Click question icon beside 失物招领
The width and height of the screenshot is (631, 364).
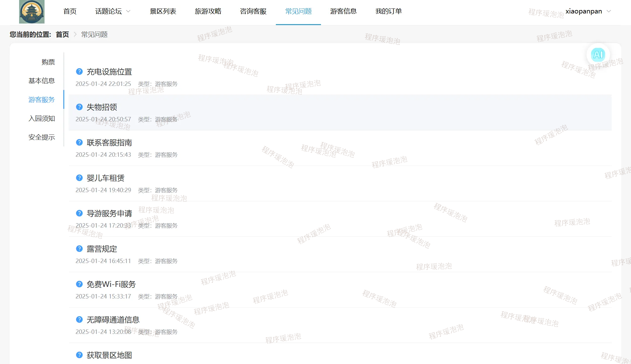tap(79, 107)
